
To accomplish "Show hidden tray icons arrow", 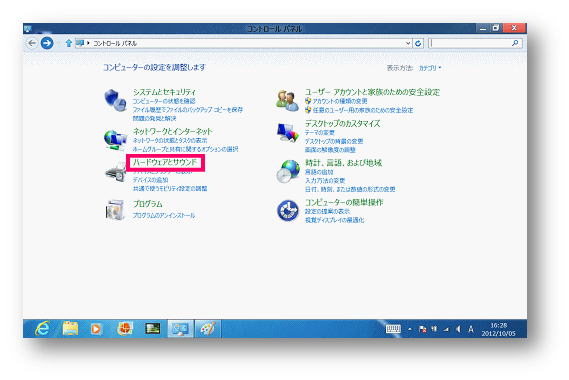I will 410,329.
